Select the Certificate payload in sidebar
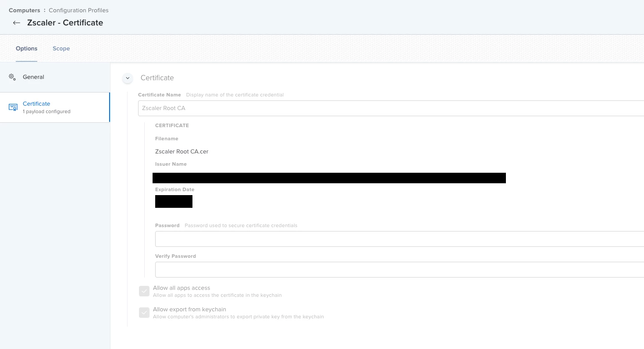The image size is (644, 349). [x=55, y=107]
